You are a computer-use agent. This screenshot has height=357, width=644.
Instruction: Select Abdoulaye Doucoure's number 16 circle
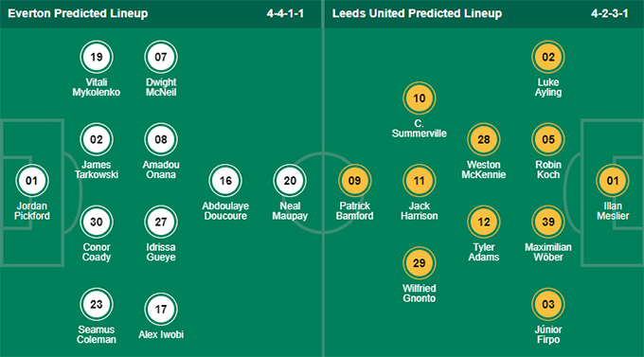coord(225,180)
